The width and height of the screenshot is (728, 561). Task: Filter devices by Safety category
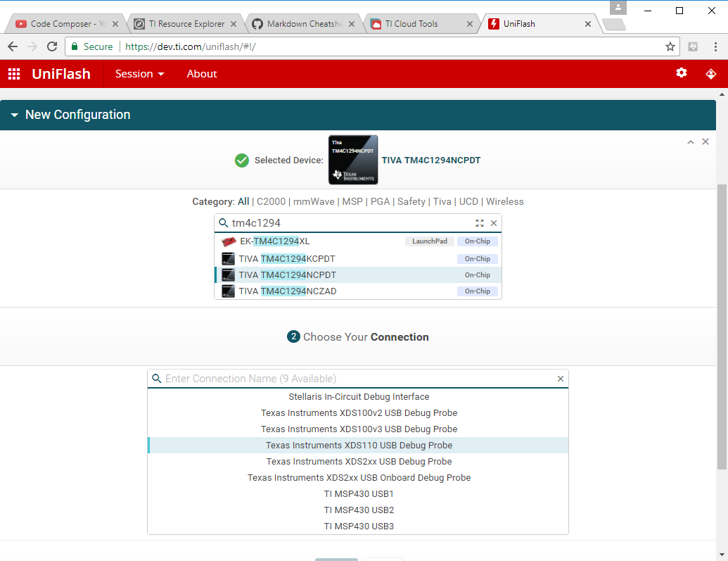pyautogui.click(x=411, y=202)
